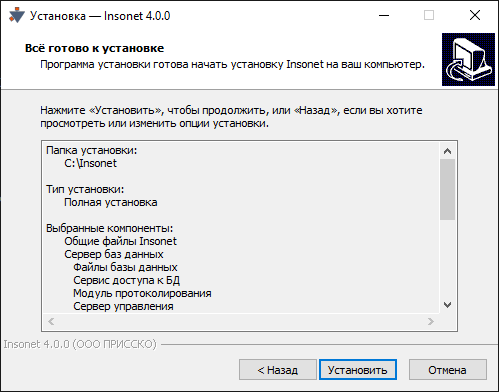This screenshot has height=392, width=499.
Task: Click the horizontal scrollbar track of summary
Action: (x=241, y=321)
